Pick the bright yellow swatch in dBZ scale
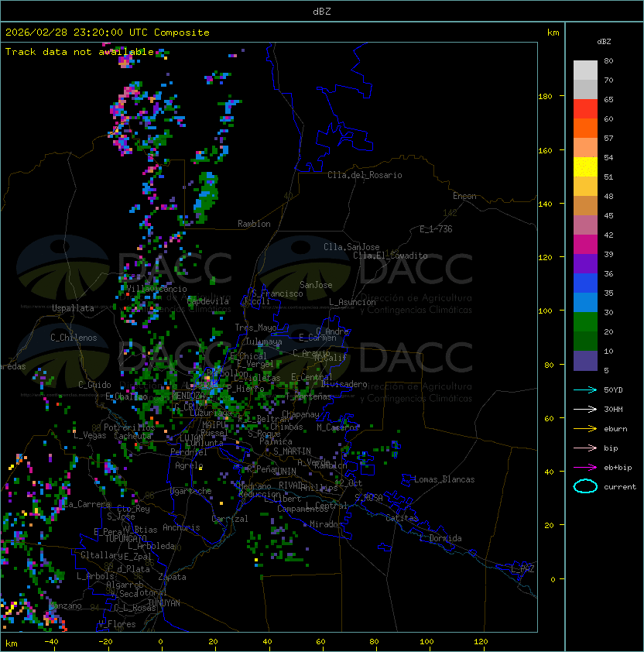Image resolution: width=644 pixels, height=652 pixels. click(x=585, y=167)
